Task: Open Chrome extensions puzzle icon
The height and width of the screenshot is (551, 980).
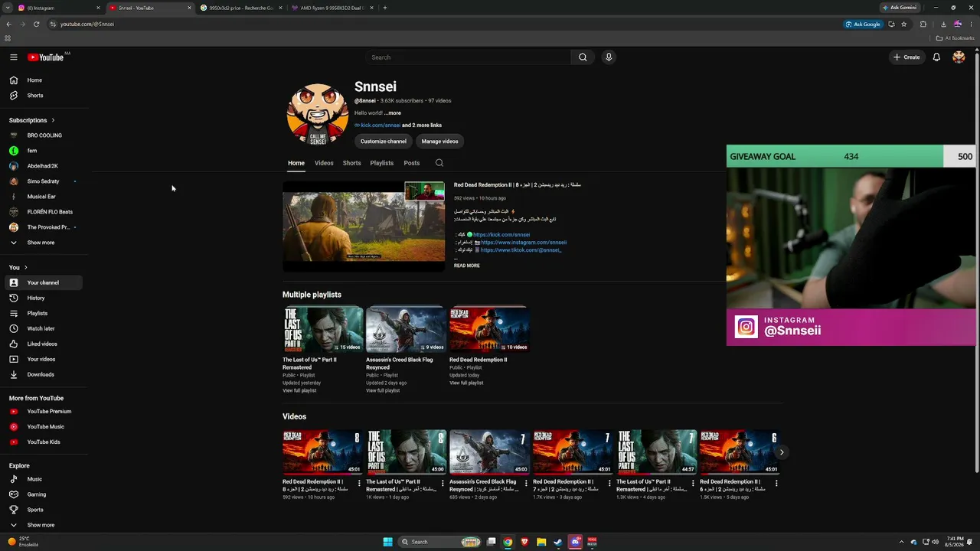Action: click(x=923, y=24)
